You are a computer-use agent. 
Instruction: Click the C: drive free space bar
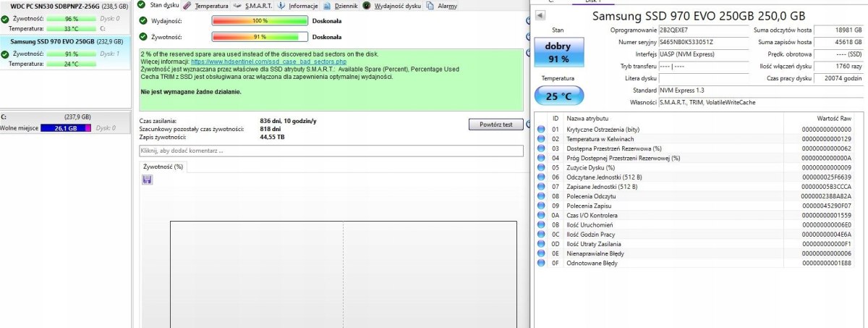pyautogui.click(x=66, y=128)
